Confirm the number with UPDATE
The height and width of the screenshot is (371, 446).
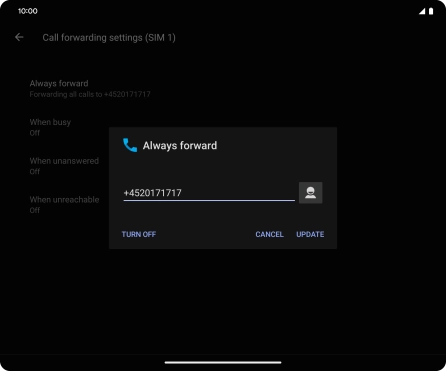[x=310, y=234]
